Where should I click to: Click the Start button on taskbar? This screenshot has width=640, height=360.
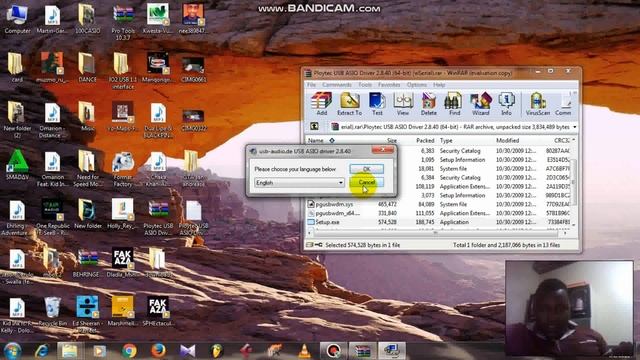[12, 351]
